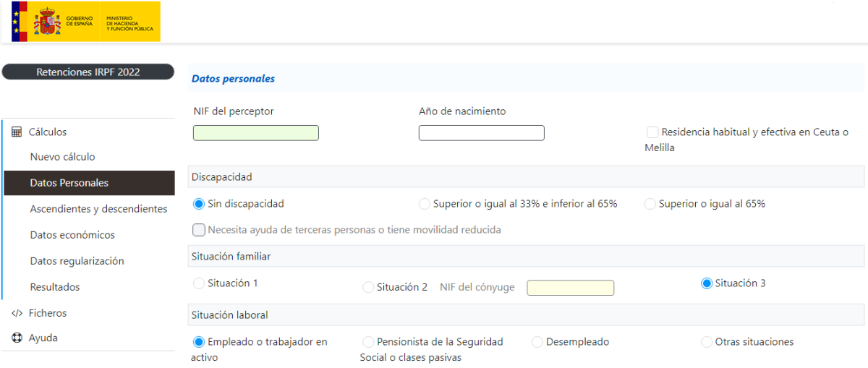Select family 'Situación 1' radio button
This screenshot has height=368, width=868.
click(x=199, y=283)
